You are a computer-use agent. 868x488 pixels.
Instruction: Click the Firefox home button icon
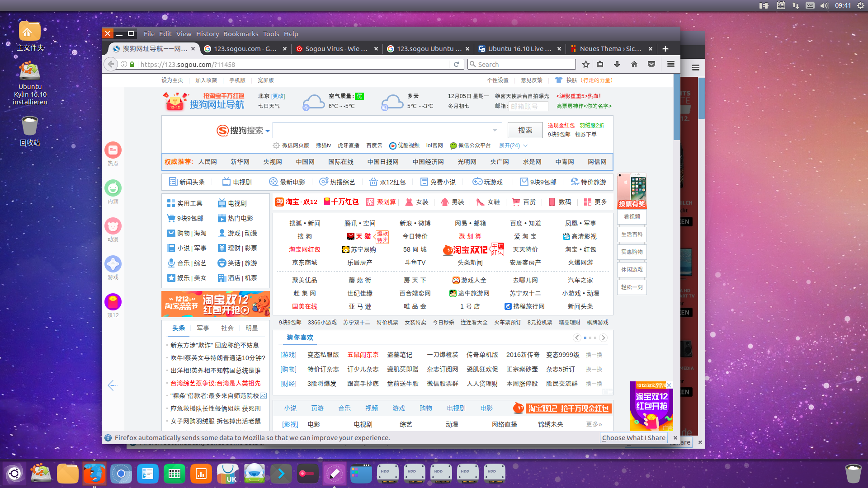634,64
